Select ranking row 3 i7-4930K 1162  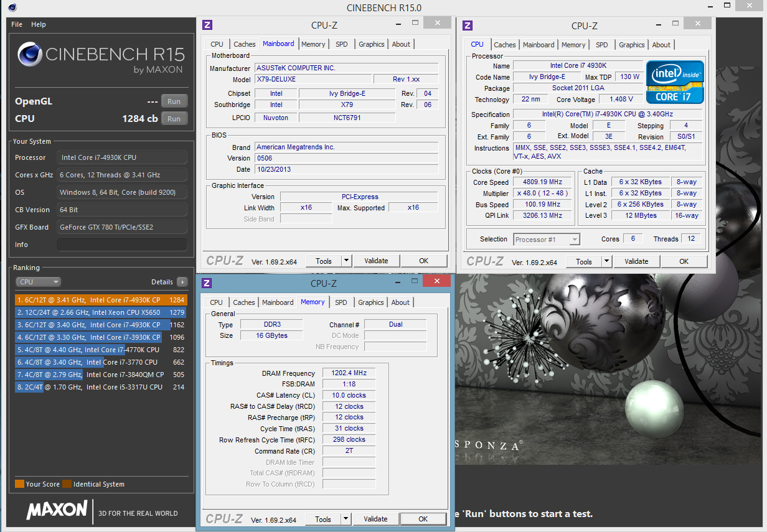pos(101,325)
